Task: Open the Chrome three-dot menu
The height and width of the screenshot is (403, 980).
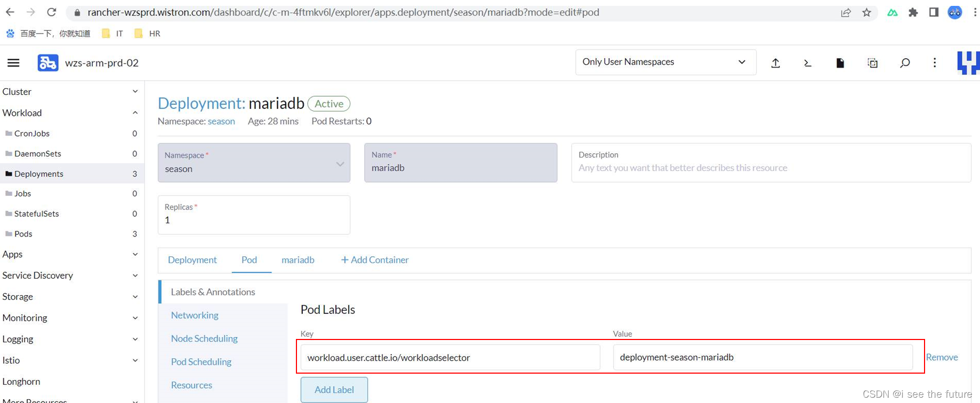Action: click(975, 12)
